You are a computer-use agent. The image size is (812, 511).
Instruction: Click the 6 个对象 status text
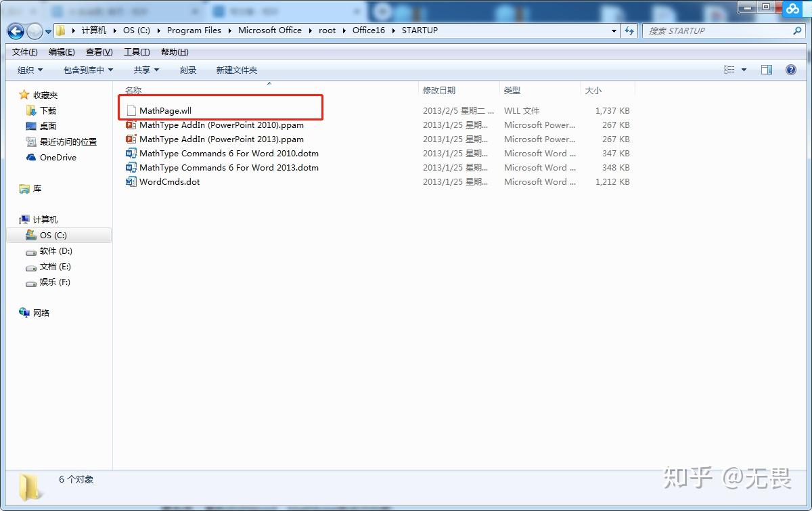pos(76,479)
